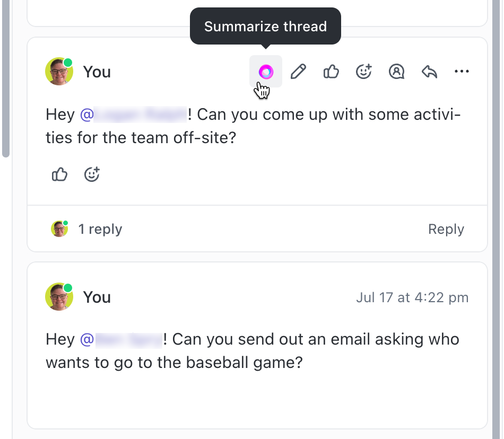Open emoji picker below the off-site message

tap(92, 174)
